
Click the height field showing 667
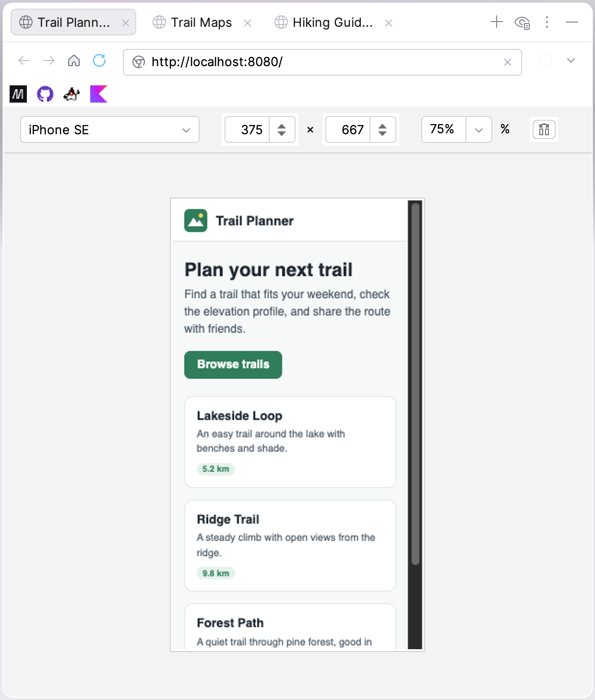point(348,129)
